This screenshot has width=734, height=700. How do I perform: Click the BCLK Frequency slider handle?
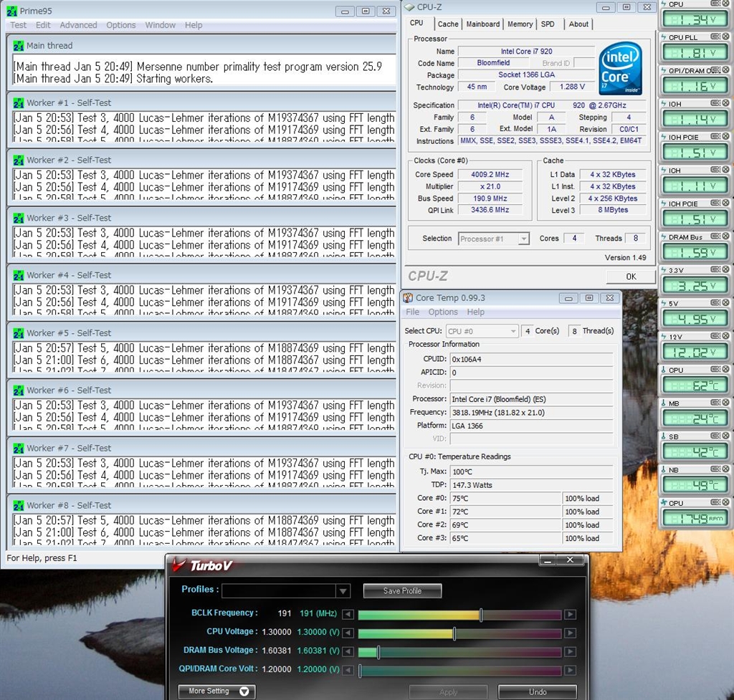click(481, 614)
